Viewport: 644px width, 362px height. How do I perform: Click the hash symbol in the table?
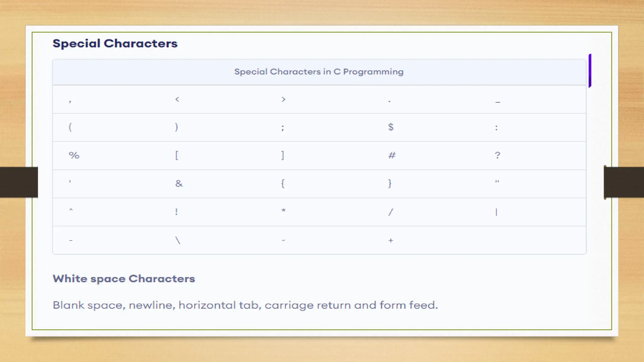[x=391, y=155]
